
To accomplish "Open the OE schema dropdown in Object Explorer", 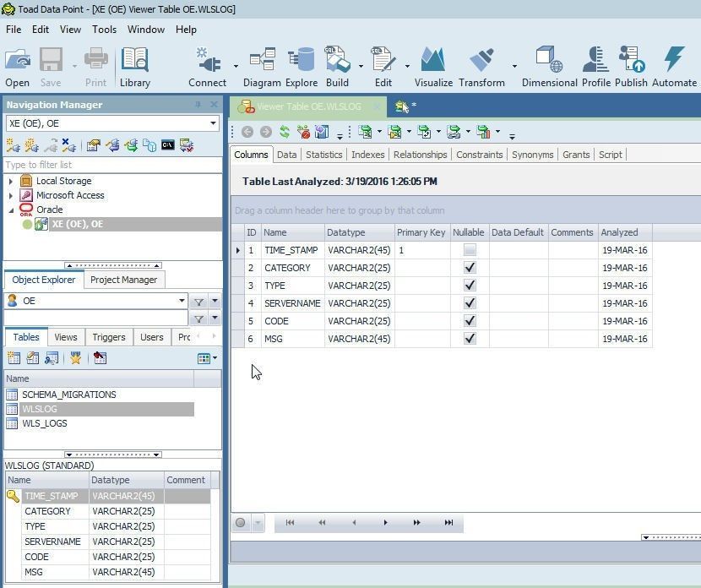I will coord(182,301).
